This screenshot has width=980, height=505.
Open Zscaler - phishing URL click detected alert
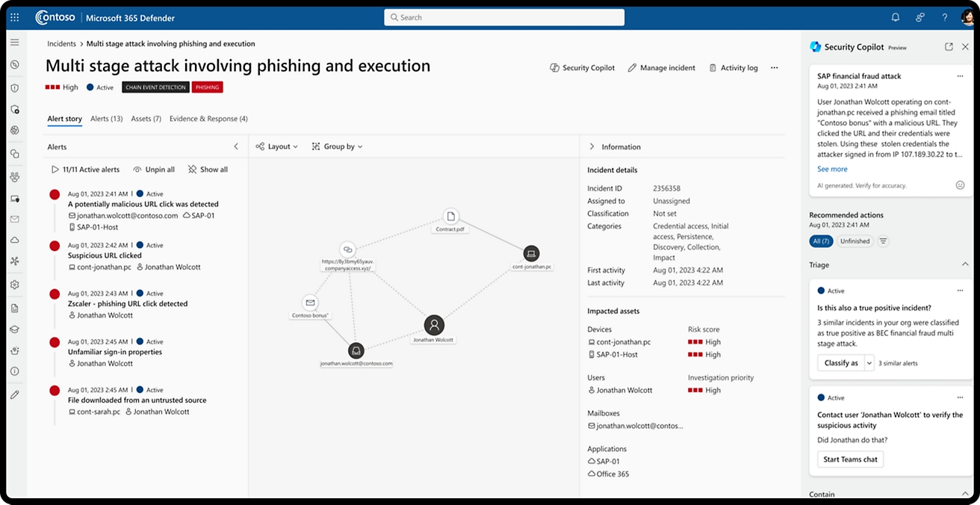tap(128, 304)
